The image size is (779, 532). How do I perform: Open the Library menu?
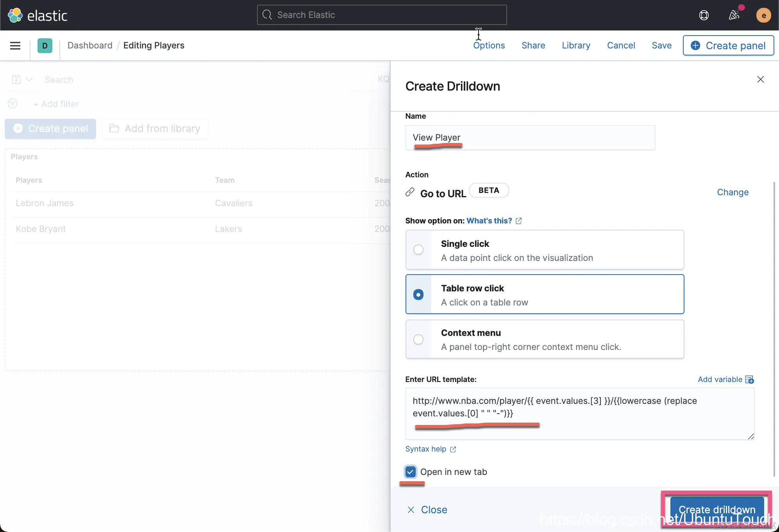(576, 45)
